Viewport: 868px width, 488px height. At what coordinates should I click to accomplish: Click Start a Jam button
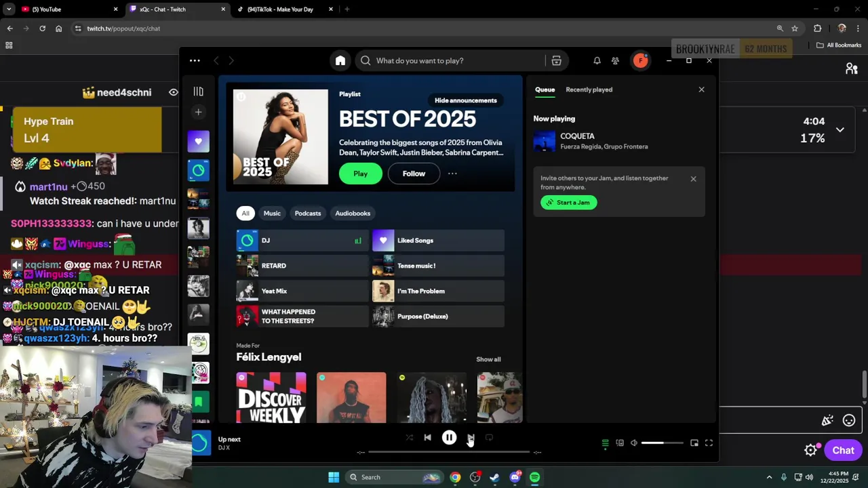click(x=569, y=203)
